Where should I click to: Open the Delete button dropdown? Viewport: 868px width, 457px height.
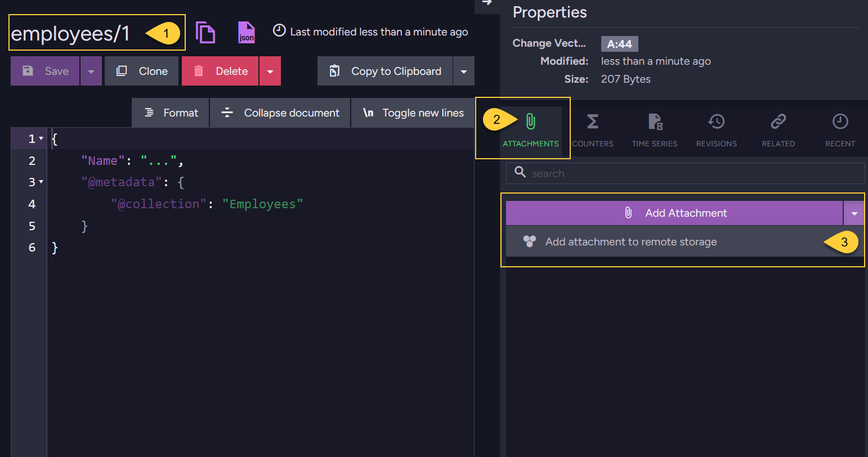270,70
